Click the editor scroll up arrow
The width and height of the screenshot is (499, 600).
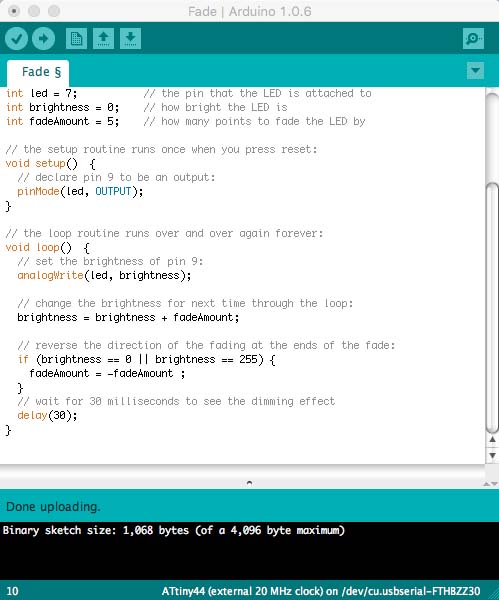click(492, 440)
